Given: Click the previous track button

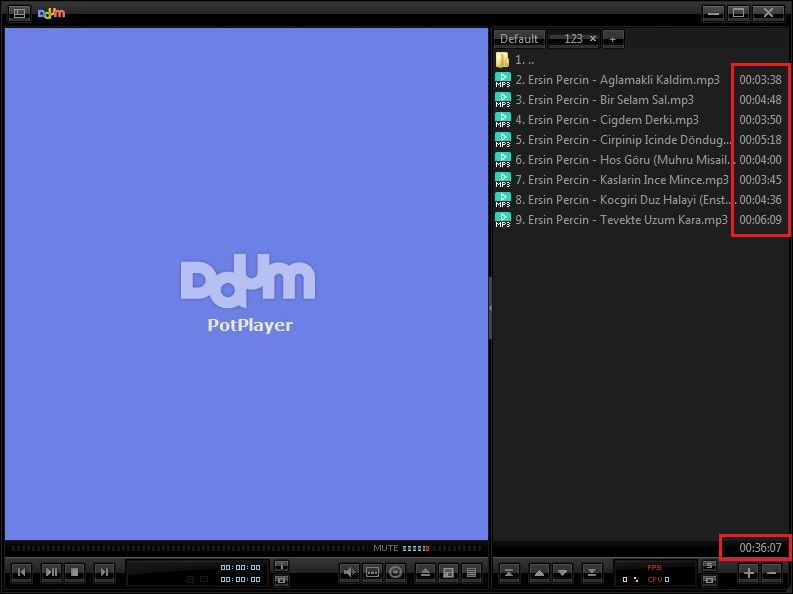Looking at the screenshot, I should pos(22,572).
